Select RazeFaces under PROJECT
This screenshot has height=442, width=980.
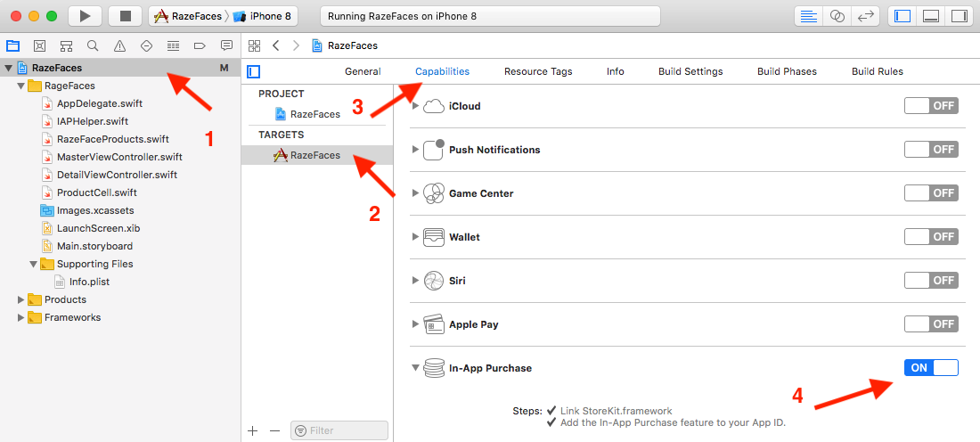point(308,114)
